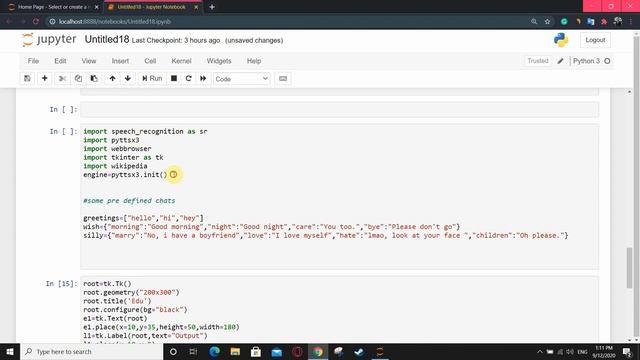The image size is (640, 360).
Task: Click the taskbar search box
Action: (x=92, y=351)
